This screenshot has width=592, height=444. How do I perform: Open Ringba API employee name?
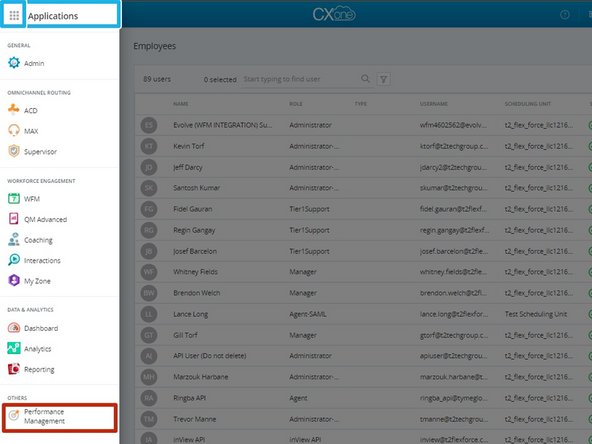point(189,398)
